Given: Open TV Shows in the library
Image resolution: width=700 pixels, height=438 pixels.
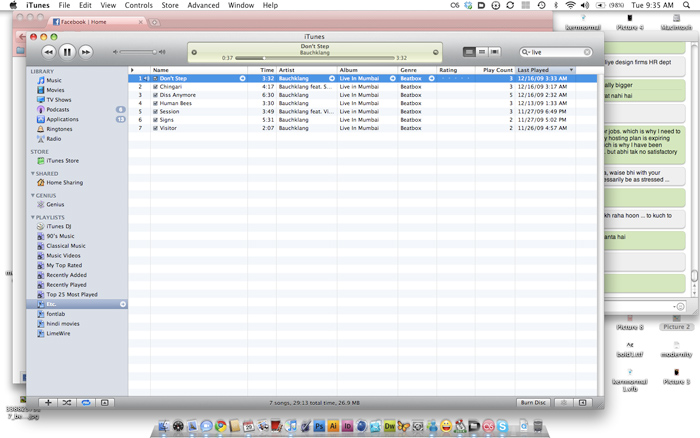Looking at the screenshot, I should click(x=59, y=100).
